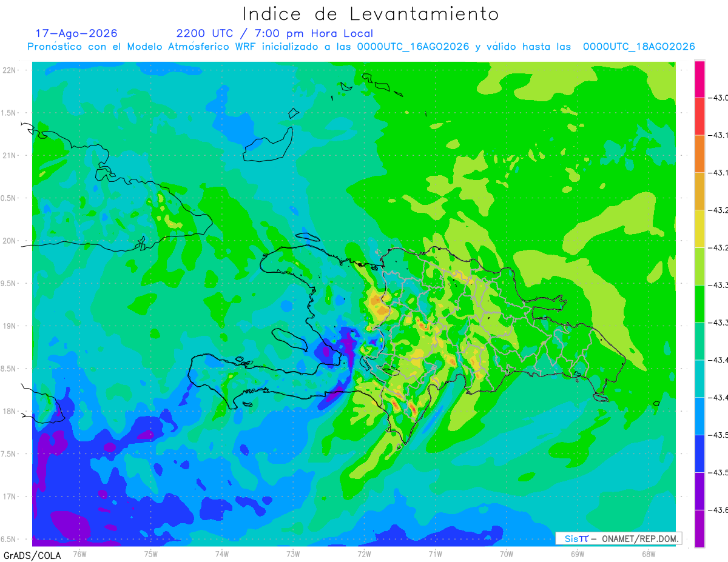The height and width of the screenshot is (562, 728).
Task: Click the "8.5N" latitude label
Action: [x=9, y=369]
